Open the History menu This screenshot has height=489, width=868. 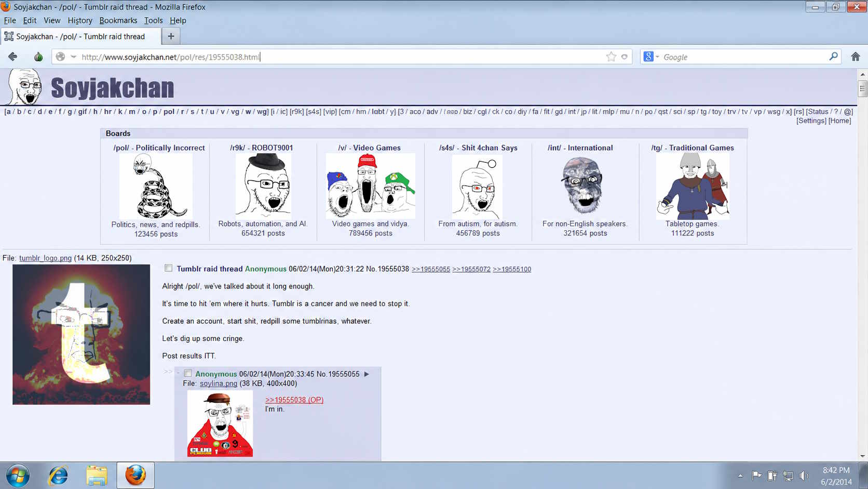tap(80, 20)
